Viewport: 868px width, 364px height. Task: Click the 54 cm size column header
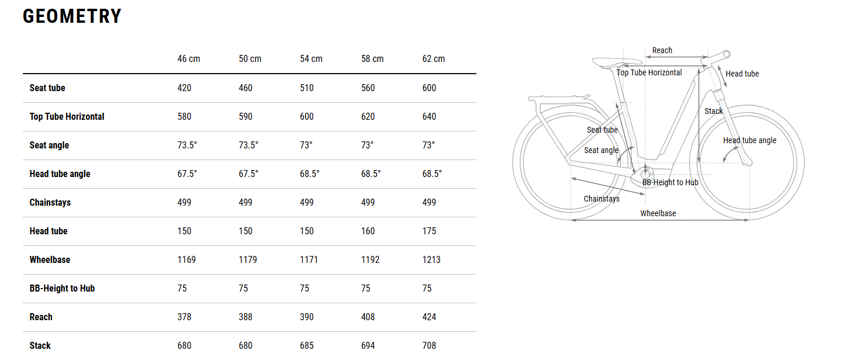(312, 59)
